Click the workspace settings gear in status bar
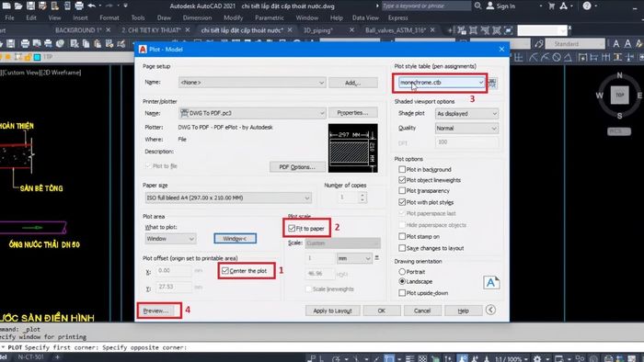Image resolution: width=644 pixels, height=362 pixels. pos(537,358)
